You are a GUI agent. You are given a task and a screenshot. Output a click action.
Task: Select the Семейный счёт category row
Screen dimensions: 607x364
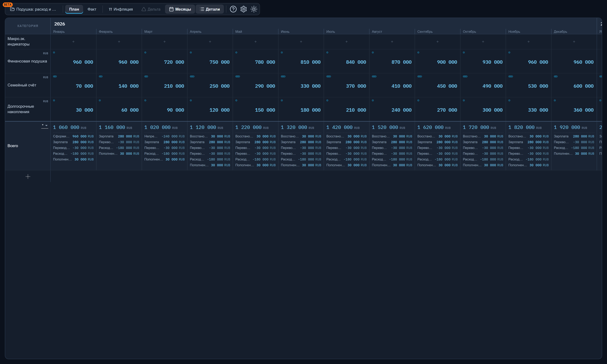click(22, 85)
